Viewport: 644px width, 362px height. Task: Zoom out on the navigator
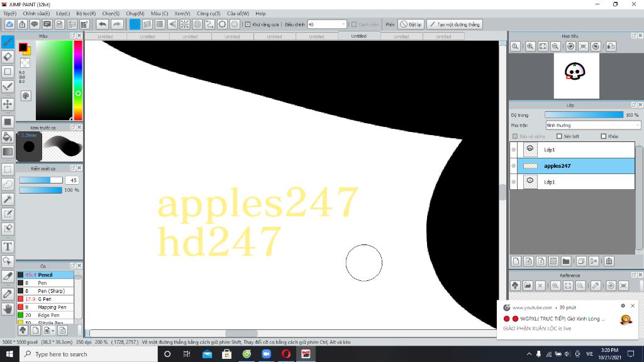click(x=555, y=47)
